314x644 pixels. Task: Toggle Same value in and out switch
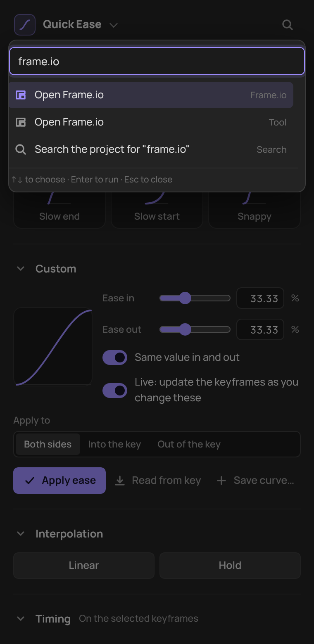click(115, 358)
